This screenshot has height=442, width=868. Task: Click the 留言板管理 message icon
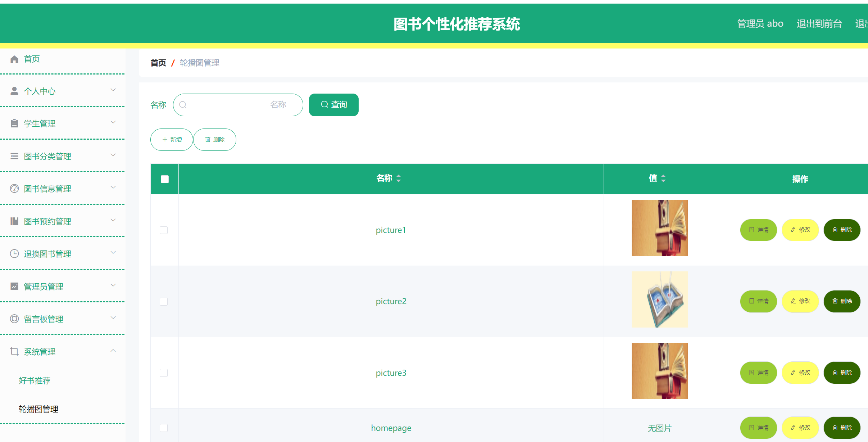(14, 319)
